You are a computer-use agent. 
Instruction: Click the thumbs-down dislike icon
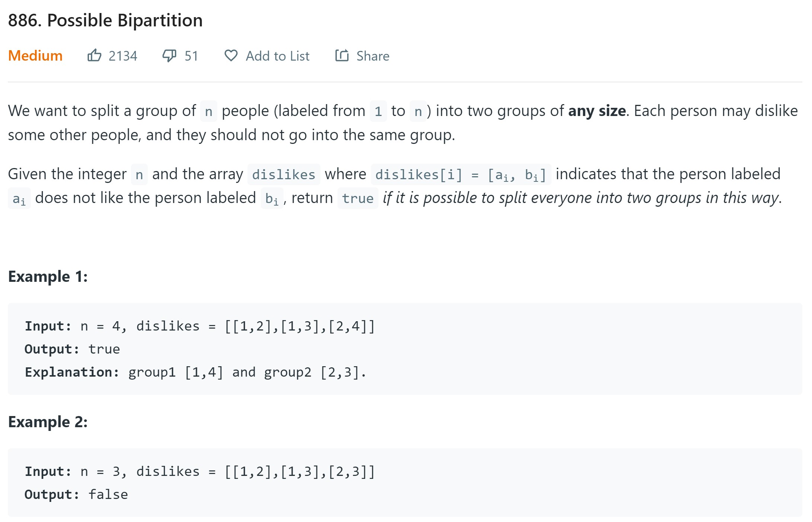pyautogui.click(x=169, y=55)
